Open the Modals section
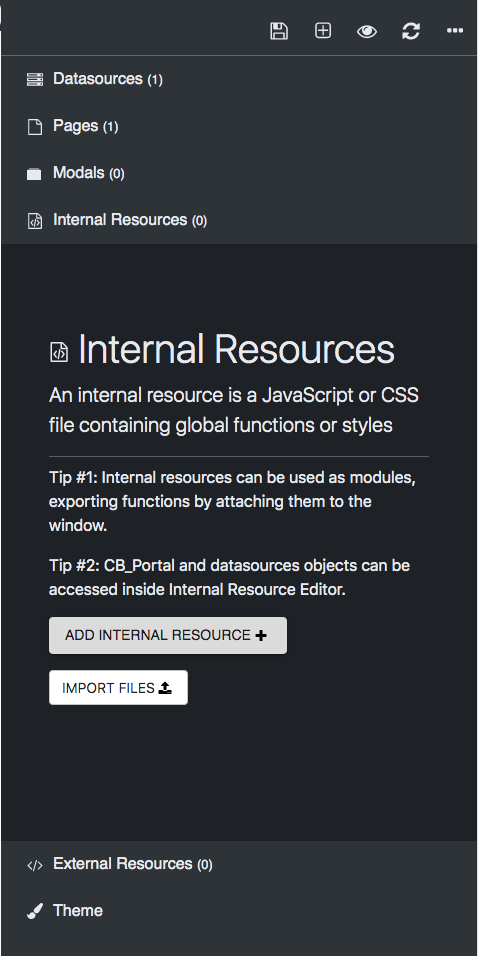This screenshot has width=478, height=956. (x=239, y=173)
